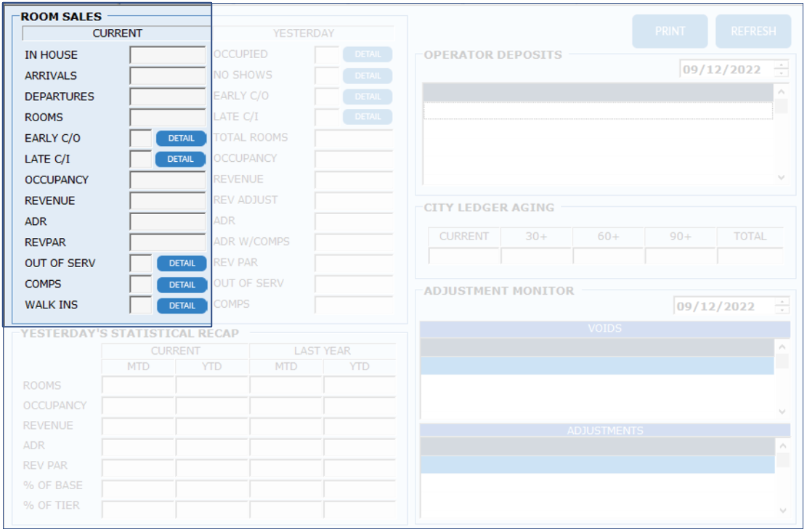Image resolution: width=807 pixels, height=532 pixels.
Task: Increment the Operator Deposits date stepper
Action: 782,65
